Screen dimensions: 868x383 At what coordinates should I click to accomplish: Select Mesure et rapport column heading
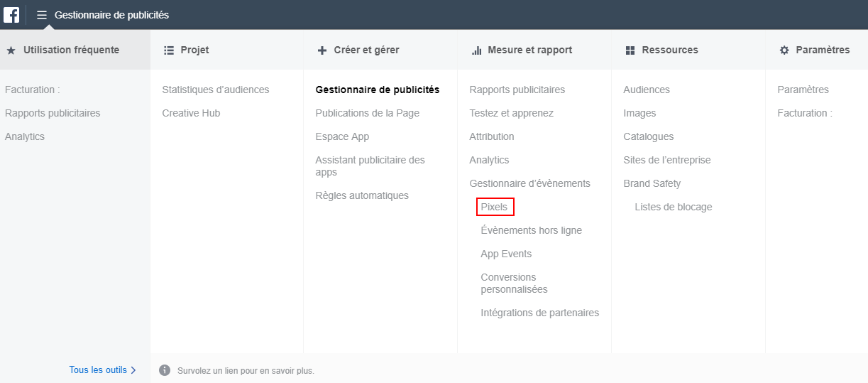tap(529, 50)
